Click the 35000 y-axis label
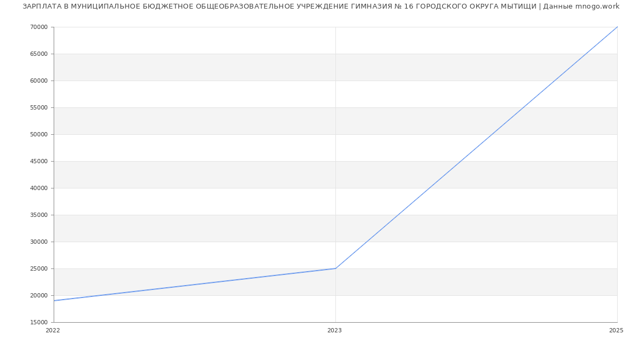Viewport: 644px width, 349px height. click(x=39, y=215)
